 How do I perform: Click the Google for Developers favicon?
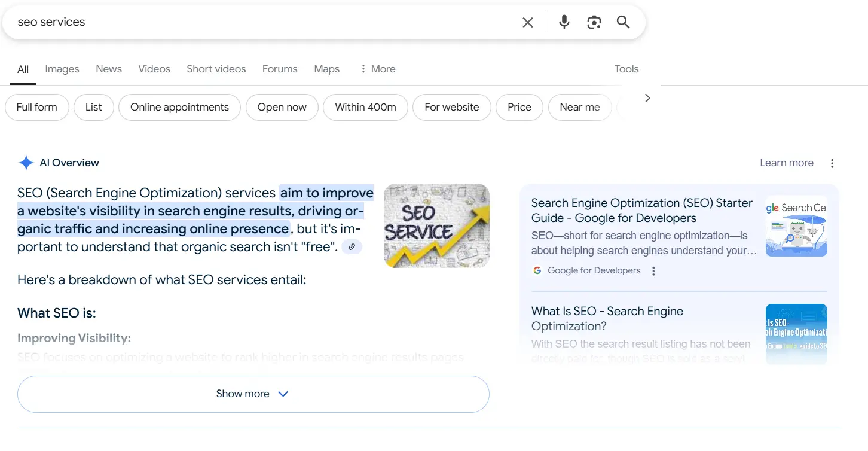(x=537, y=270)
